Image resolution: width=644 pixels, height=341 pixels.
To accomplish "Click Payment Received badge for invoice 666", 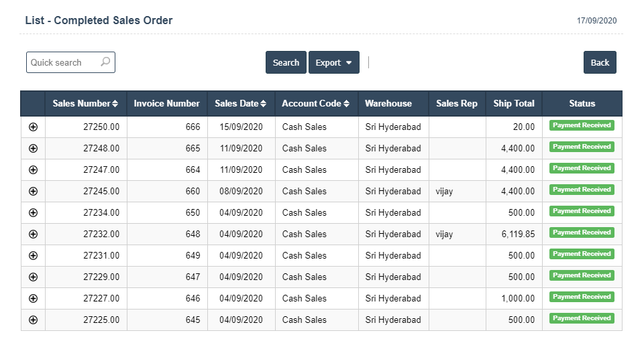I will coord(582,125).
